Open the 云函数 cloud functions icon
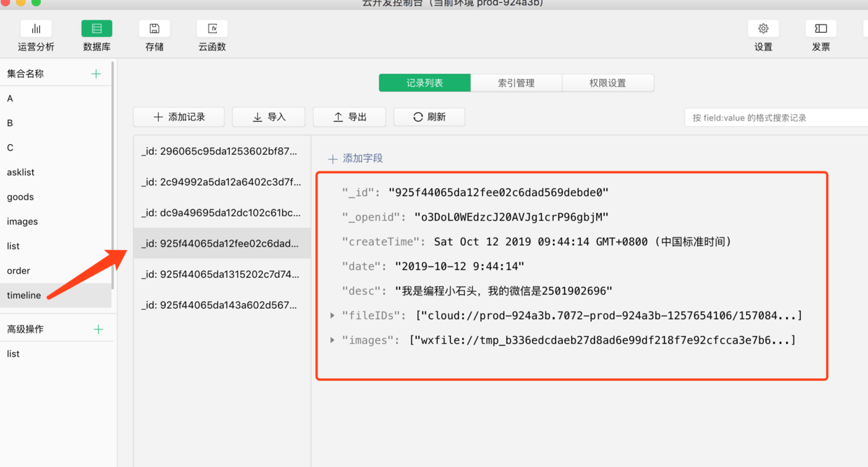Screen dimensions: 868x467 [212, 29]
